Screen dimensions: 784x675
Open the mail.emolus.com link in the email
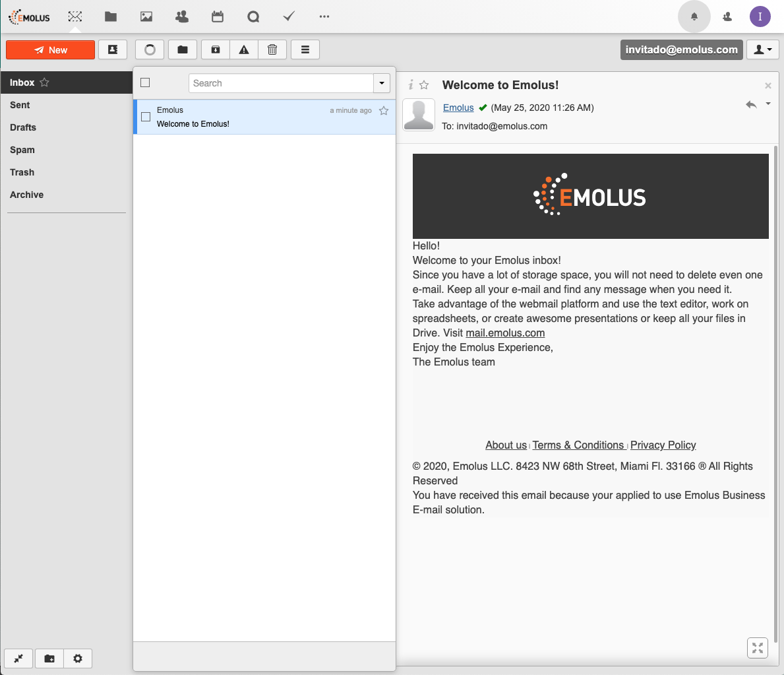(505, 333)
